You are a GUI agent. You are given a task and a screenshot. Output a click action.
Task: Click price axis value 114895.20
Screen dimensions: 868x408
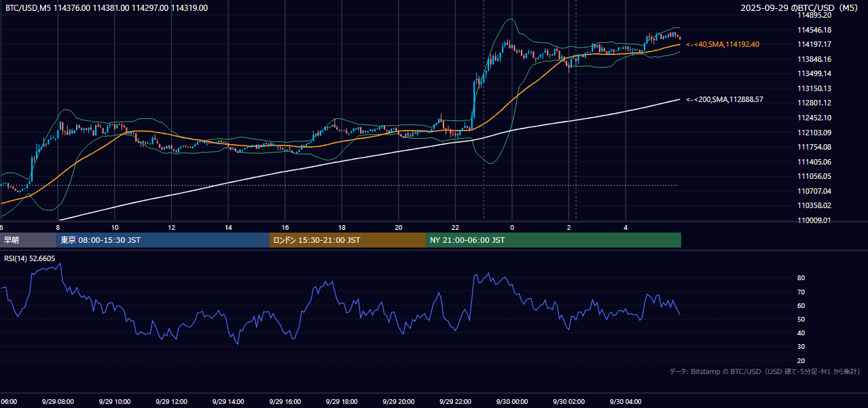[816, 15]
